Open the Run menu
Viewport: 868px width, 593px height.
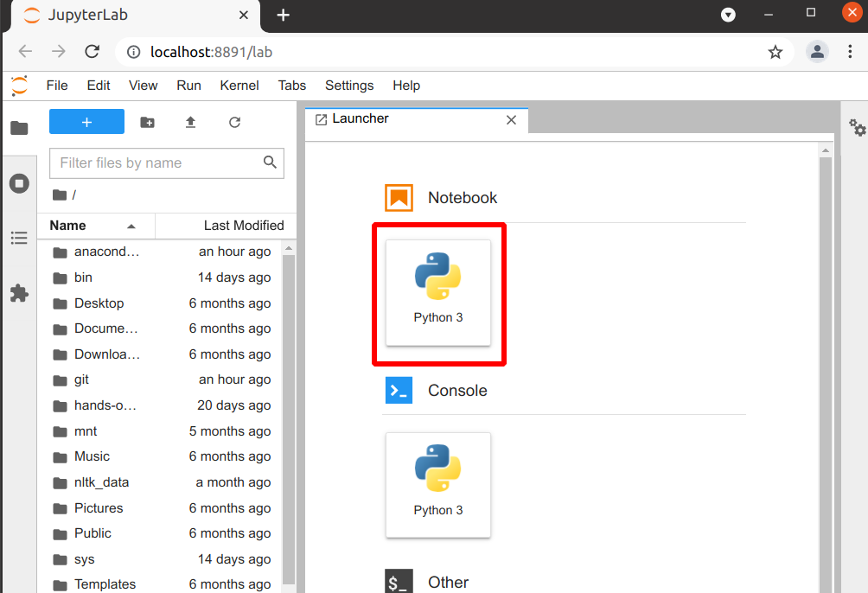point(188,86)
